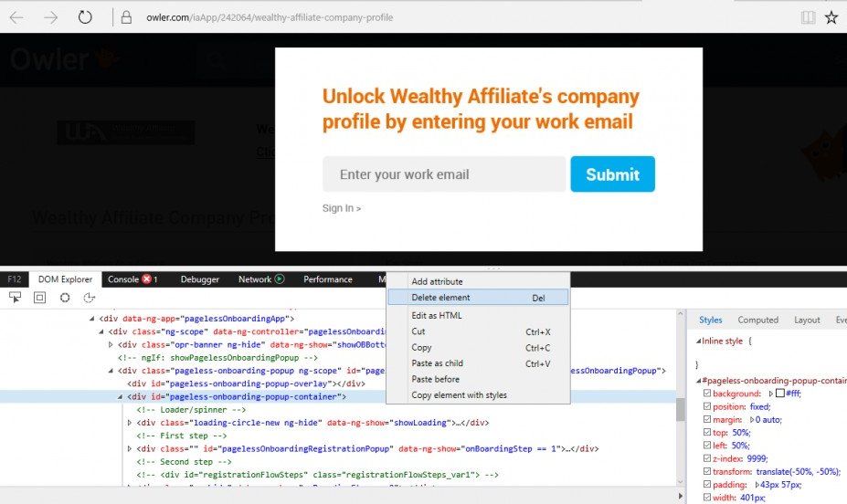The image size is (847, 504).
Task: Select Delete element in the context menu
Action: click(478, 298)
